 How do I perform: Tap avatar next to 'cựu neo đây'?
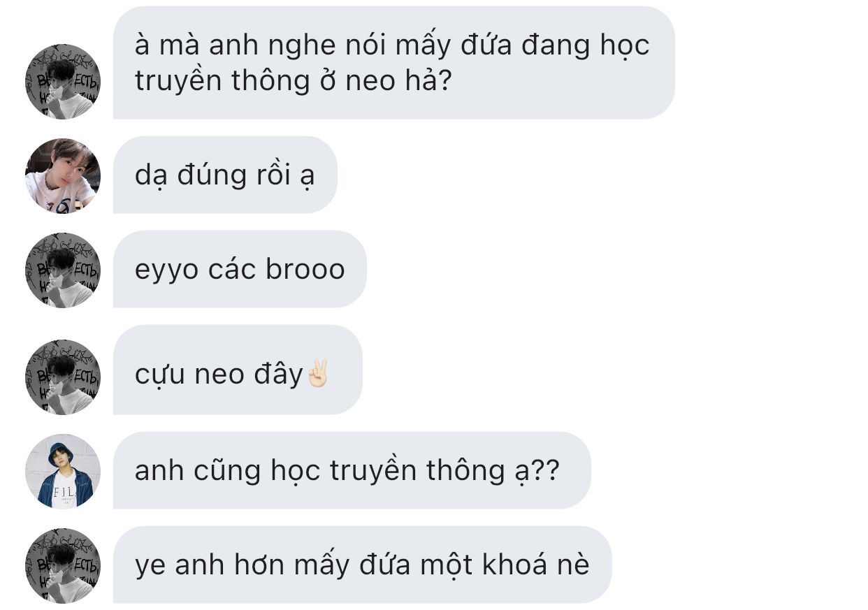tap(63, 377)
